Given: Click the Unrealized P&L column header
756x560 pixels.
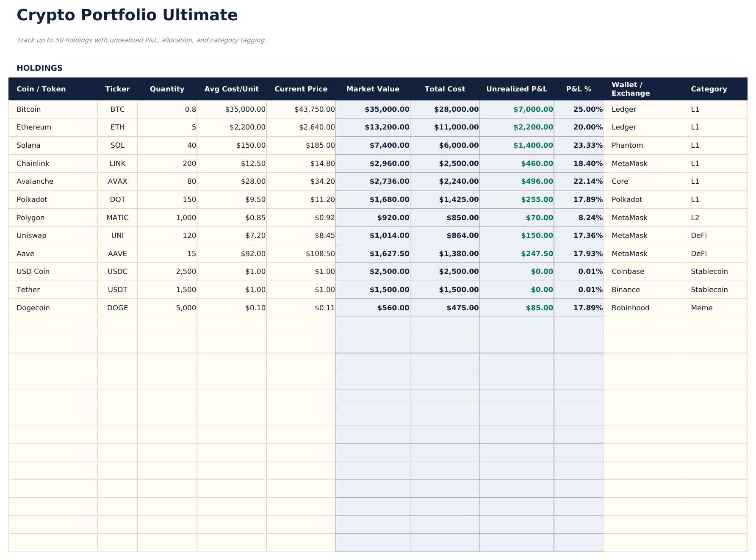Looking at the screenshot, I should (517, 89).
